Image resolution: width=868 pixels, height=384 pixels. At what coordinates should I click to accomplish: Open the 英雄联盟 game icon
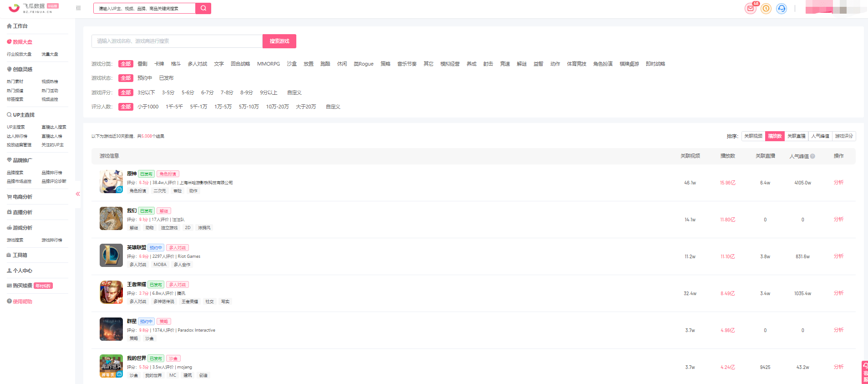click(x=111, y=255)
